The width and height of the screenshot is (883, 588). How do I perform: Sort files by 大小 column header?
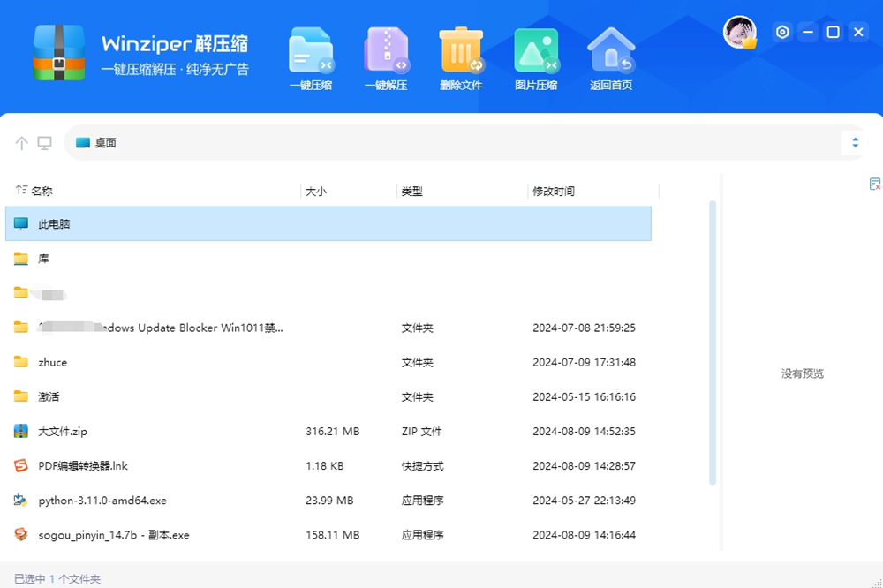click(x=317, y=190)
